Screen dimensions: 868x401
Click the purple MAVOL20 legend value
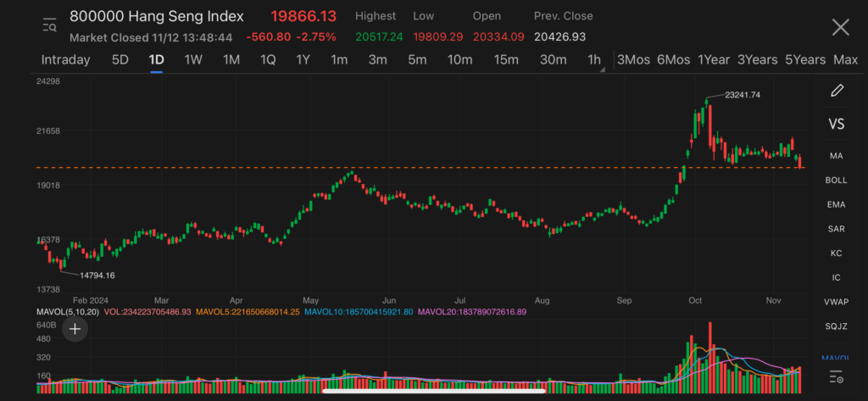[472, 312]
